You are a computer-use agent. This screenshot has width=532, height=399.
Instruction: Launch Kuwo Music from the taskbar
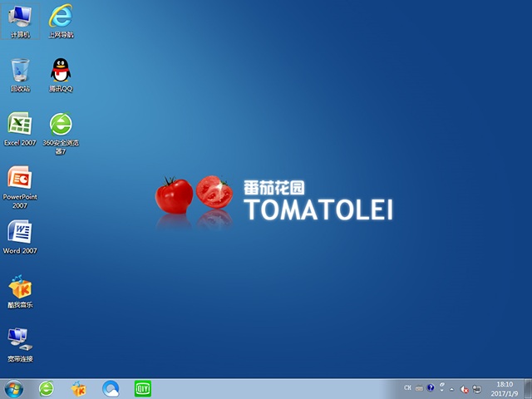(x=79, y=388)
